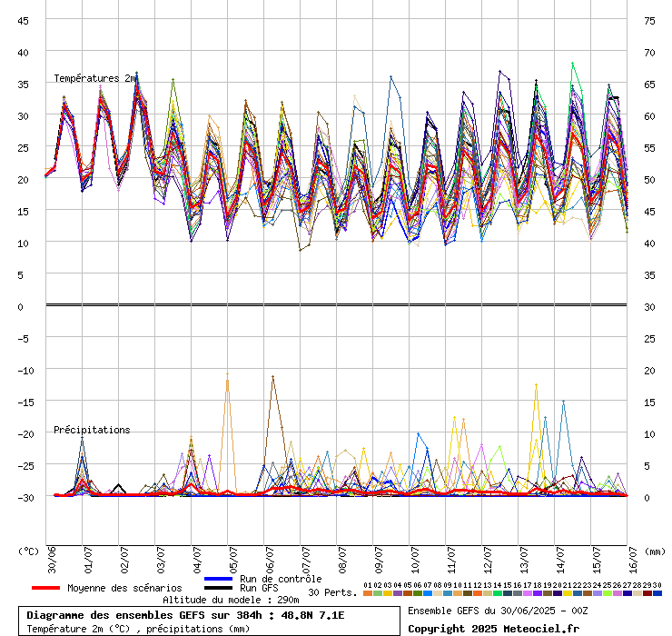
Task: Click the tallest precipitation spike near 05/07
Action: [x=228, y=374]
